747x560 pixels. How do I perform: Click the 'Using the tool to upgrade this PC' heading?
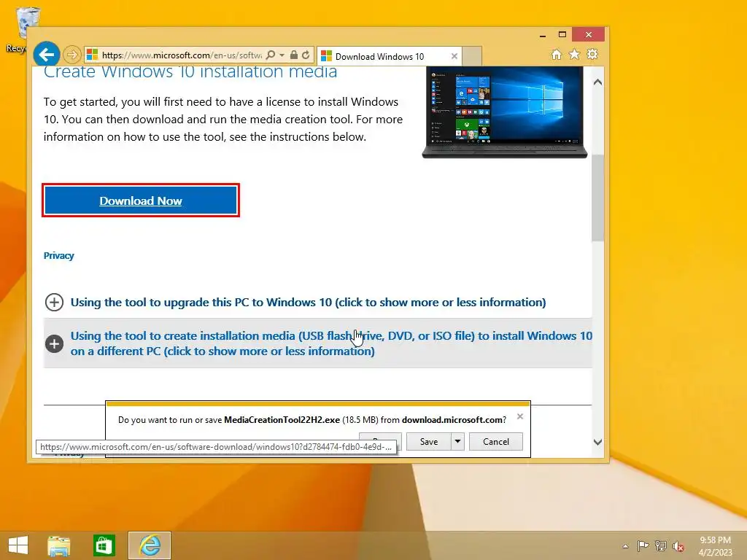(309, 303)
